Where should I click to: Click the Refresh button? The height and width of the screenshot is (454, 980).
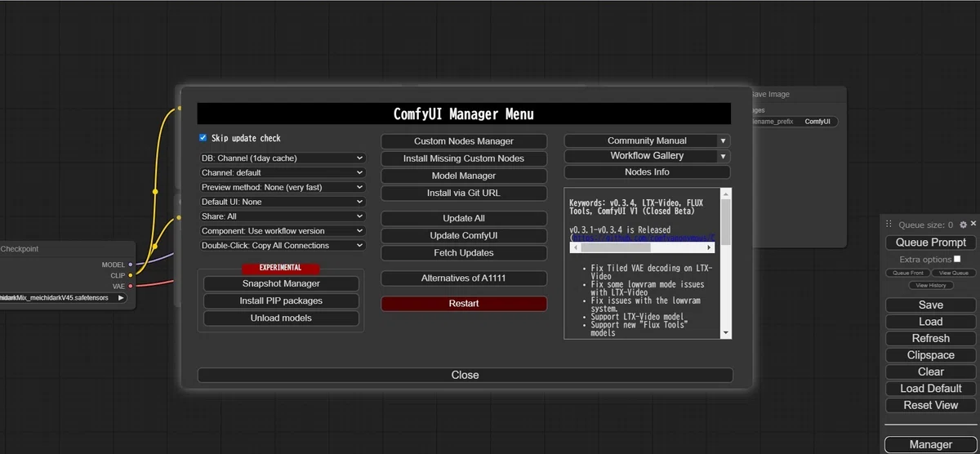pyautogui.click(x=931, y=338)
